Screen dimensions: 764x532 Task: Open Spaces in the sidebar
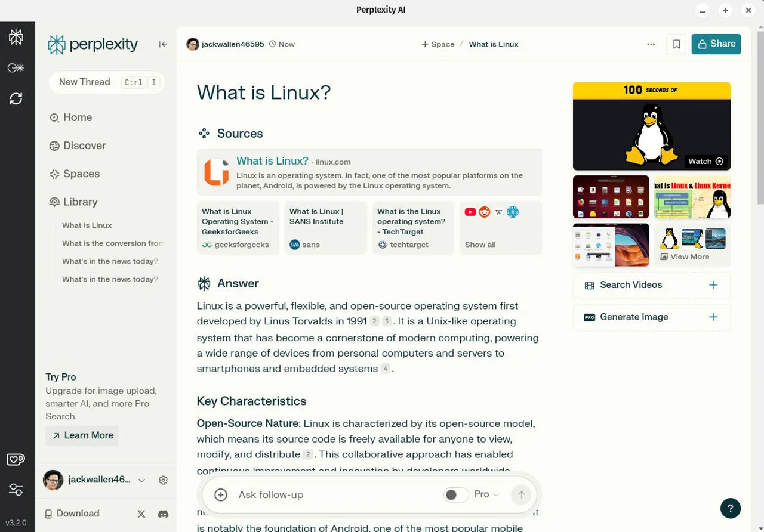(74, 174)
